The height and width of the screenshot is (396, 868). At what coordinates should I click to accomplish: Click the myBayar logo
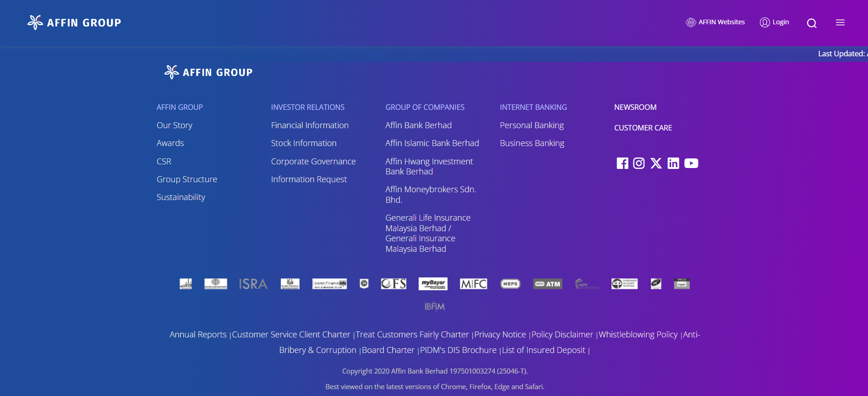433,284
